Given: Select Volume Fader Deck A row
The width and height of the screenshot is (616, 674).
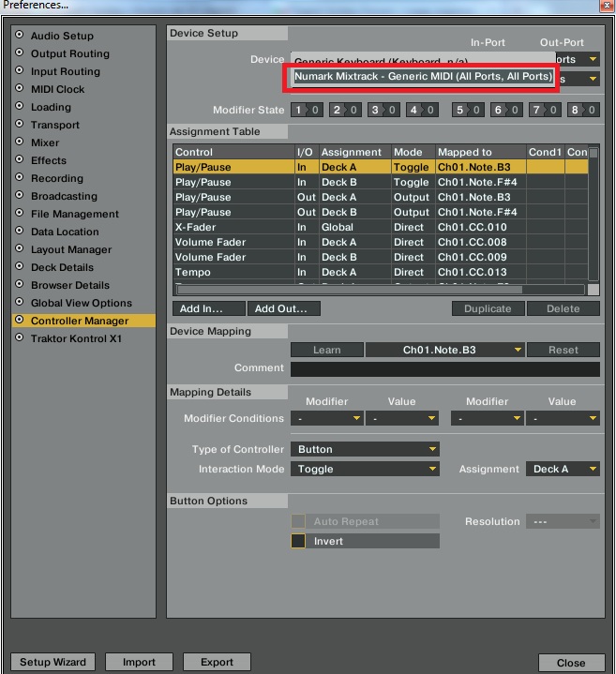Looking at the screenshot, I should point(381,243).
